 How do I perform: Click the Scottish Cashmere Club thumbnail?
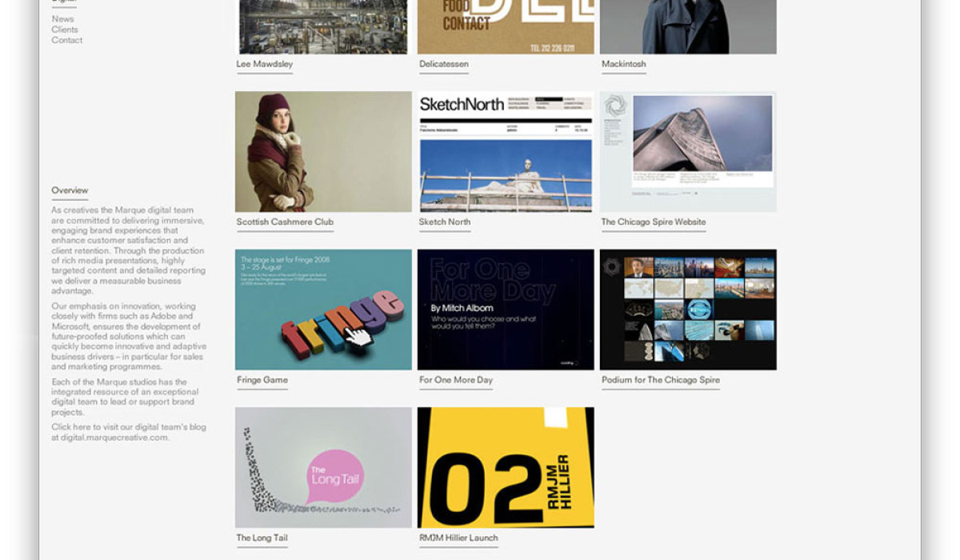coord(323,151)
